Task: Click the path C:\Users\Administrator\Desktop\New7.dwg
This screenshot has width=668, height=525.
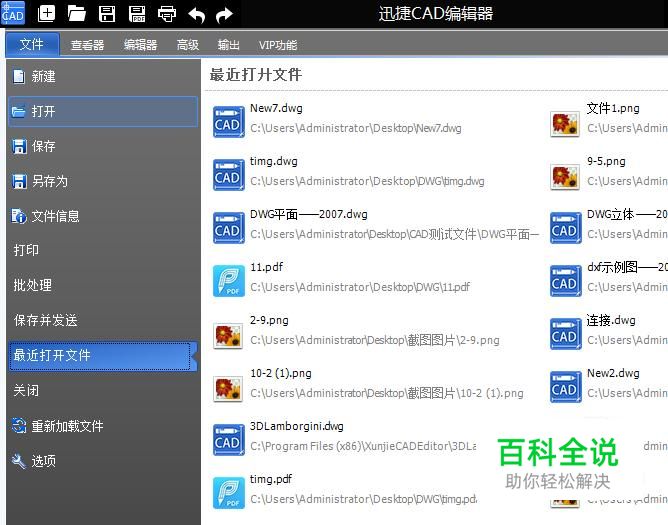Action: (356, 128)
